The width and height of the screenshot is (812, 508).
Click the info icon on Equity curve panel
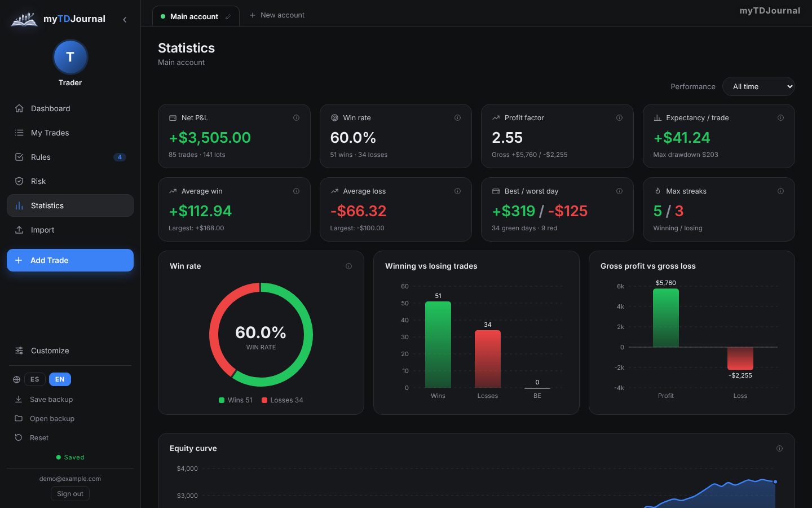pyautogui.click(x=779, y=449)
